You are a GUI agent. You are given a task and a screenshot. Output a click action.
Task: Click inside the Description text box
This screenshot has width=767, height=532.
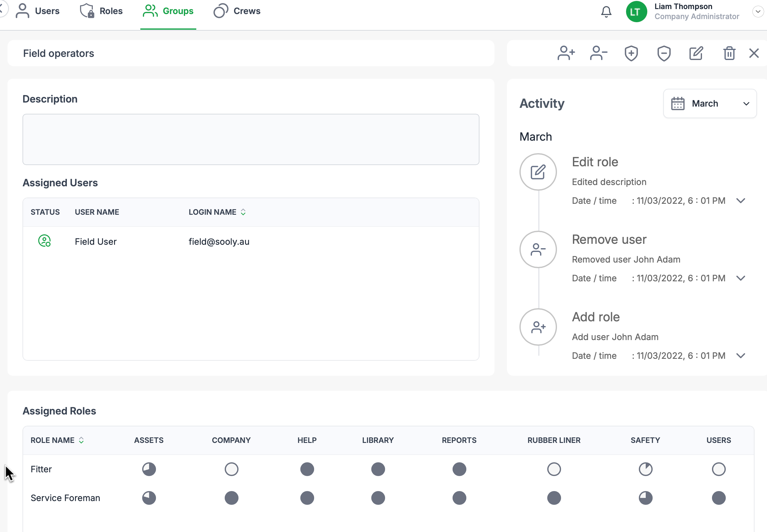pos(251,139)
